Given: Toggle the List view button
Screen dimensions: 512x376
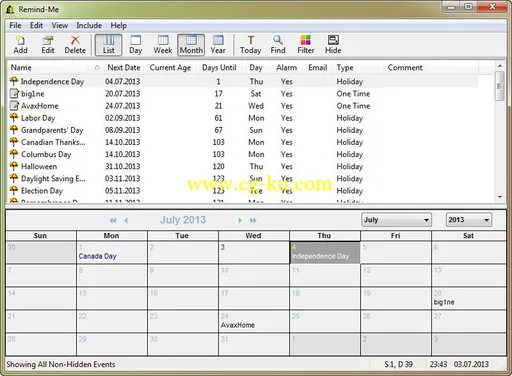Looking at the screenshot, I should click(x=108, y=45).
